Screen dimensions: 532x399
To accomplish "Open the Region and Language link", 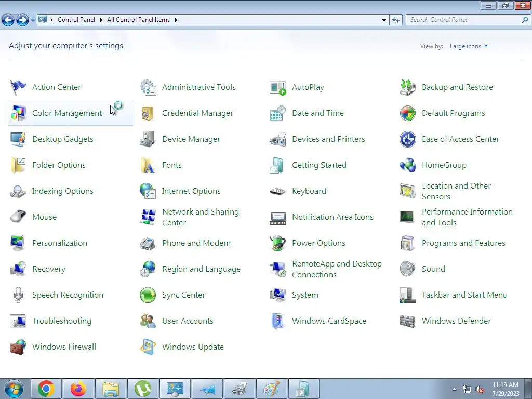I will point(201,269).
